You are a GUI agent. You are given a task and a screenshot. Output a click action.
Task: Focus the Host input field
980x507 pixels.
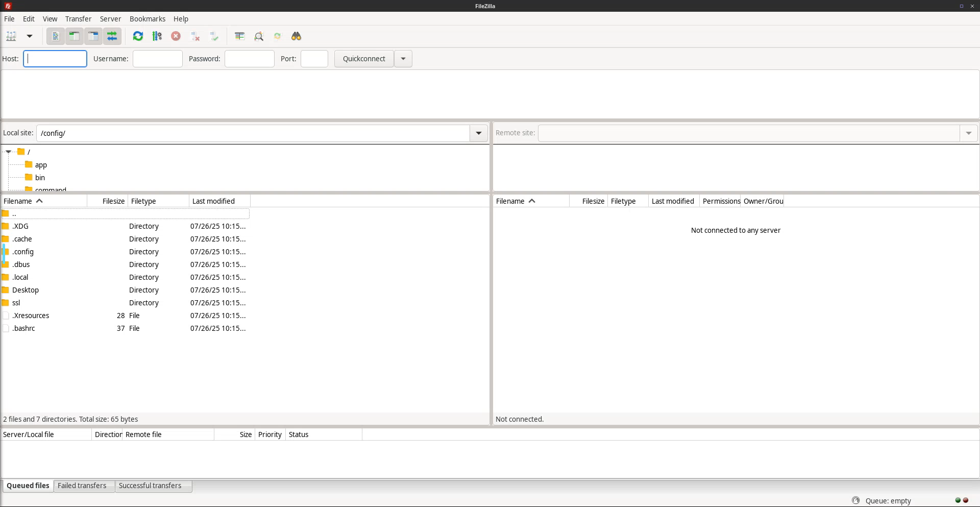pos(55,59)
